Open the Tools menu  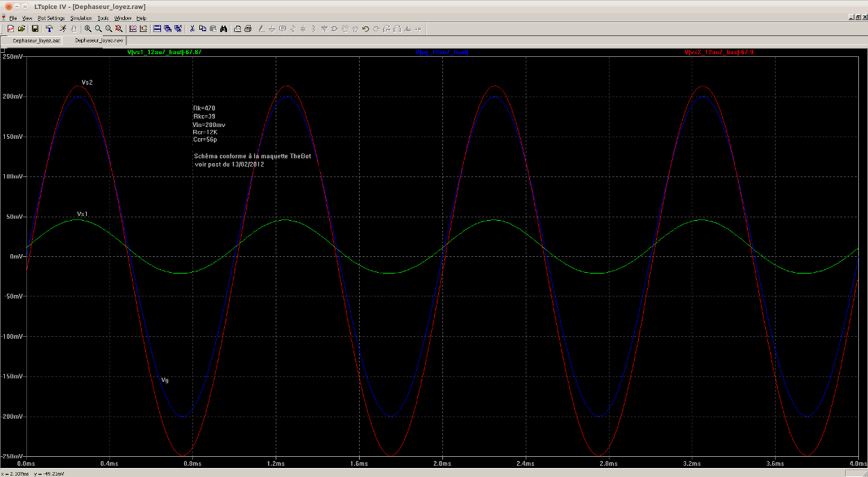coord(103,18)
